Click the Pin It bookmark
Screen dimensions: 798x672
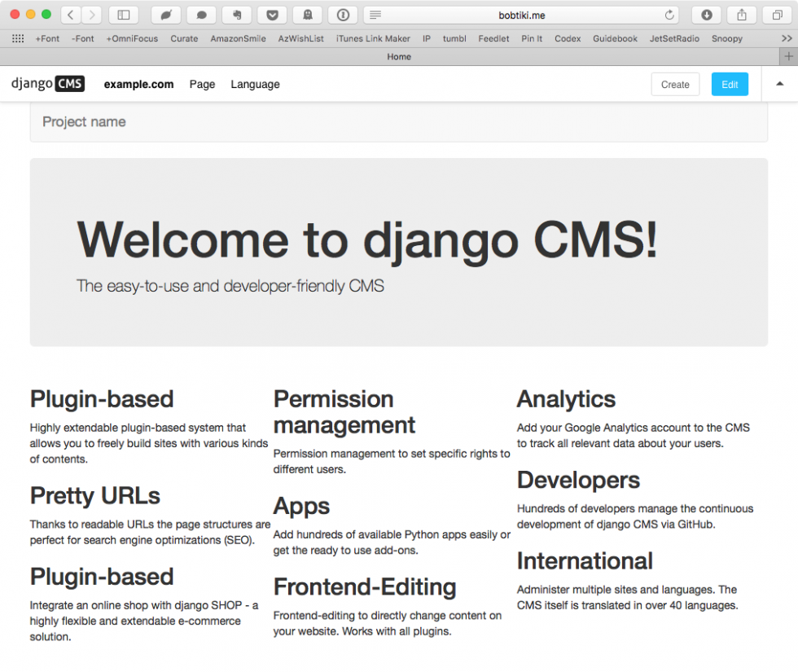532,39
